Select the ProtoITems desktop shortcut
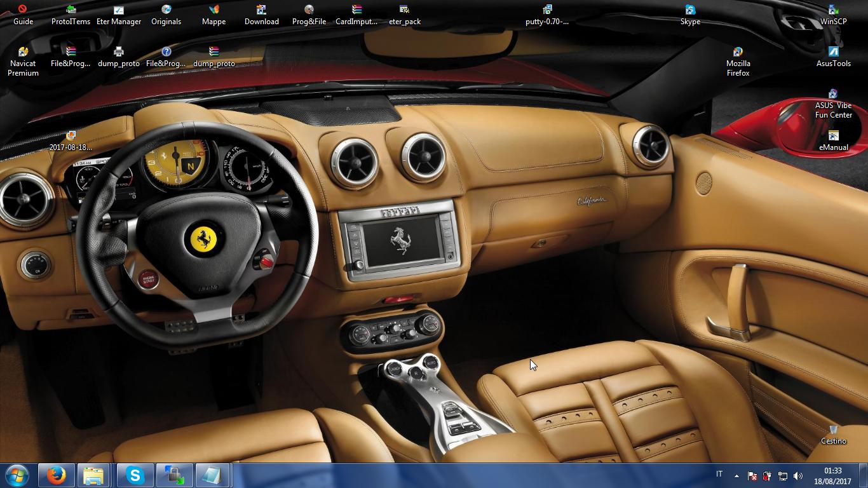Viewport: 868px width, 488px height. (71, 15)
